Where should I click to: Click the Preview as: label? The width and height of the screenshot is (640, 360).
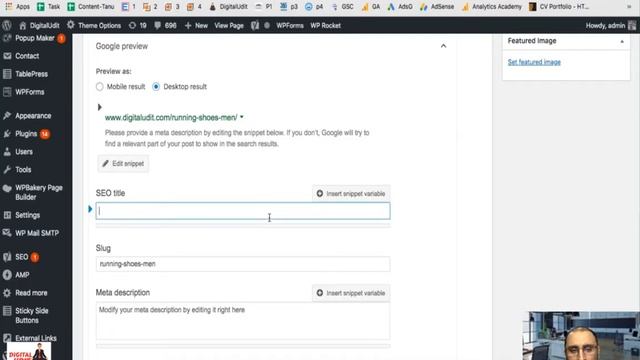(113, 71)
